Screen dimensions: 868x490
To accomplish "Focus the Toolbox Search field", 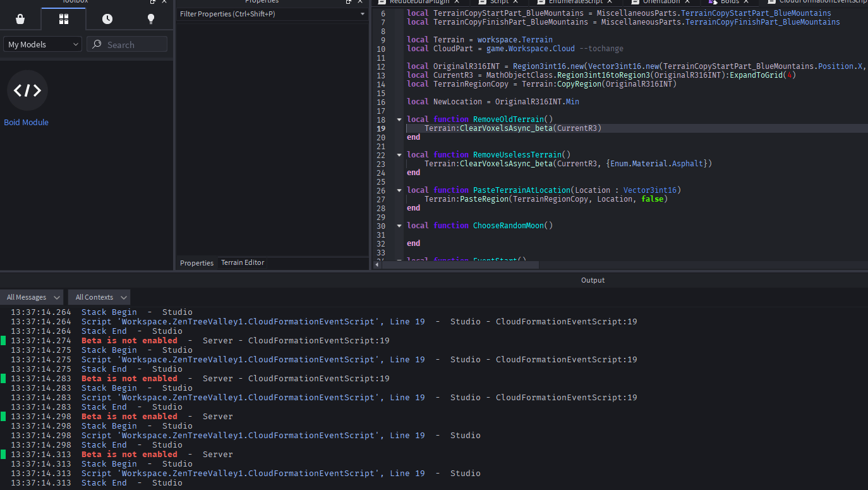I will click(127, 44).
